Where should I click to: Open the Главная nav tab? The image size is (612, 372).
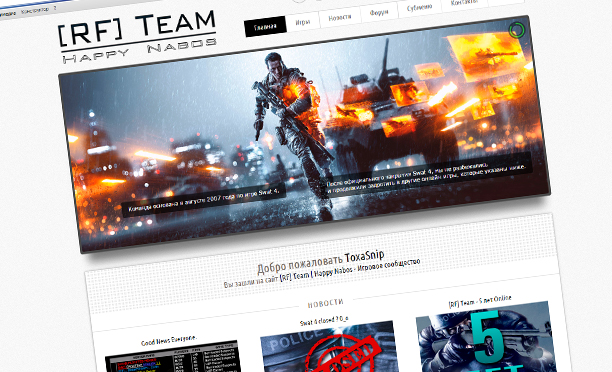pyautogui.click(x=265, y=27)
